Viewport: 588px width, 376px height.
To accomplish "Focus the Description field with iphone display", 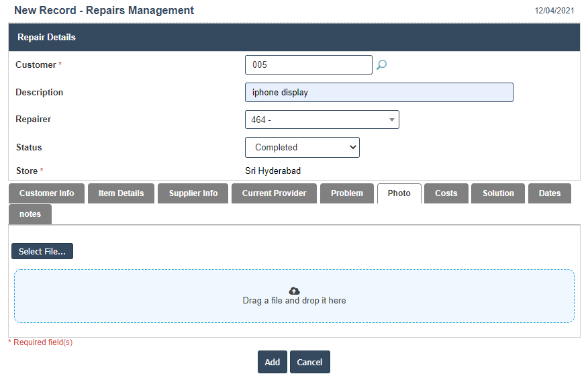I will coord(379,93).
